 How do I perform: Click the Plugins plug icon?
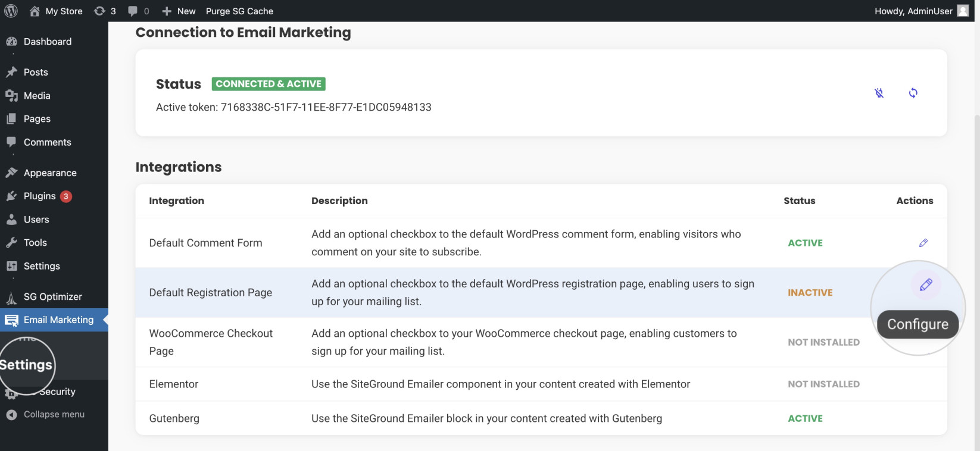[11, 196]
